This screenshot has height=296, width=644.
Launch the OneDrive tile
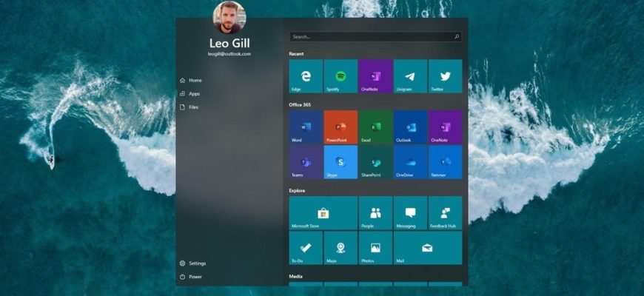(x=410, y=162)
